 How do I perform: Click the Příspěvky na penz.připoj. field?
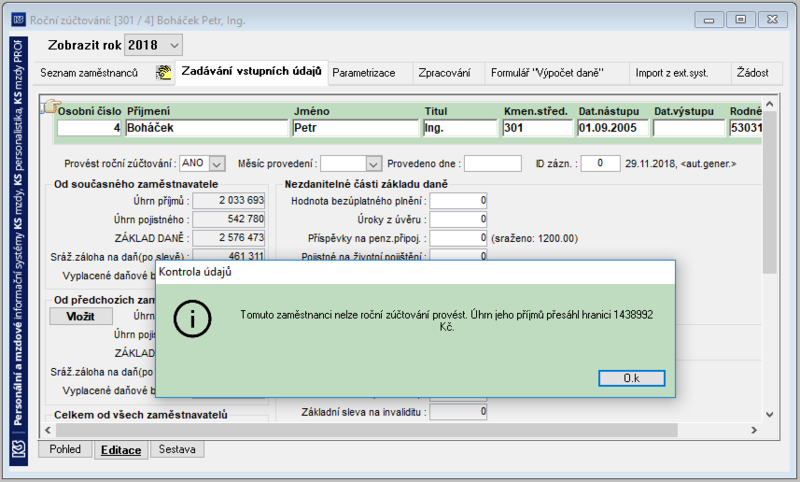[x=458, y=238]
